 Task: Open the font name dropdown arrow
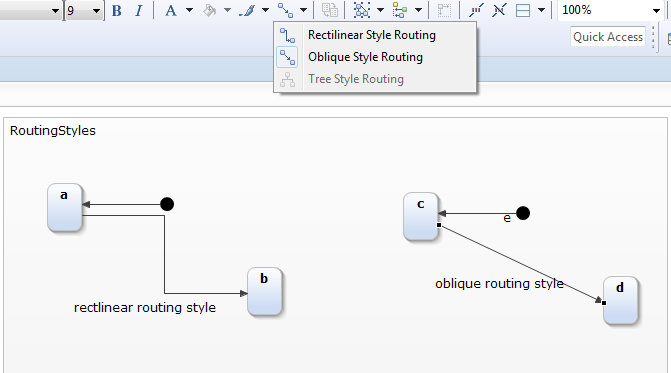55,11
